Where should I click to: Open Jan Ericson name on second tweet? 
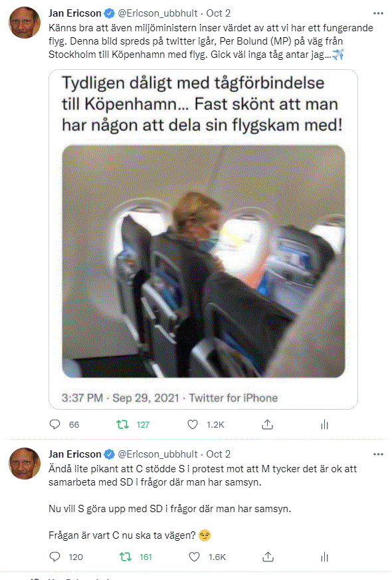(x=75, y=454)
